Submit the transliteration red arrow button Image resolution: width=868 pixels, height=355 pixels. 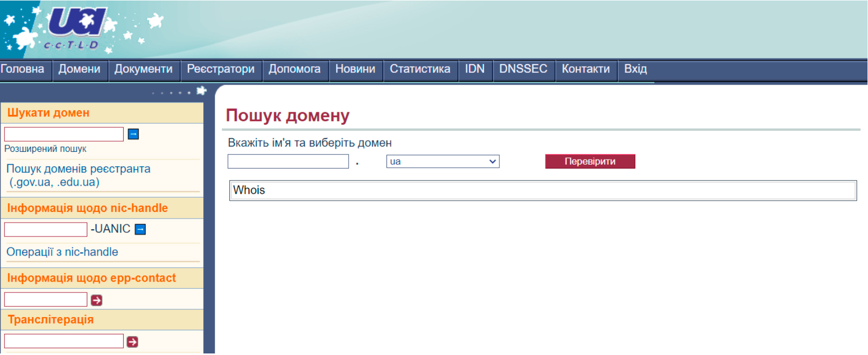point(132,342)
